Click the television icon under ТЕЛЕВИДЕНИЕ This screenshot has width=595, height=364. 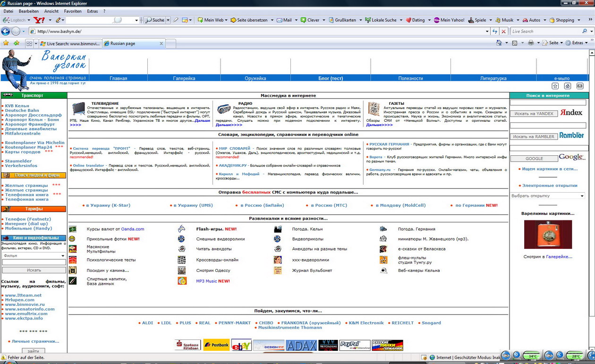tap(78, 109)
